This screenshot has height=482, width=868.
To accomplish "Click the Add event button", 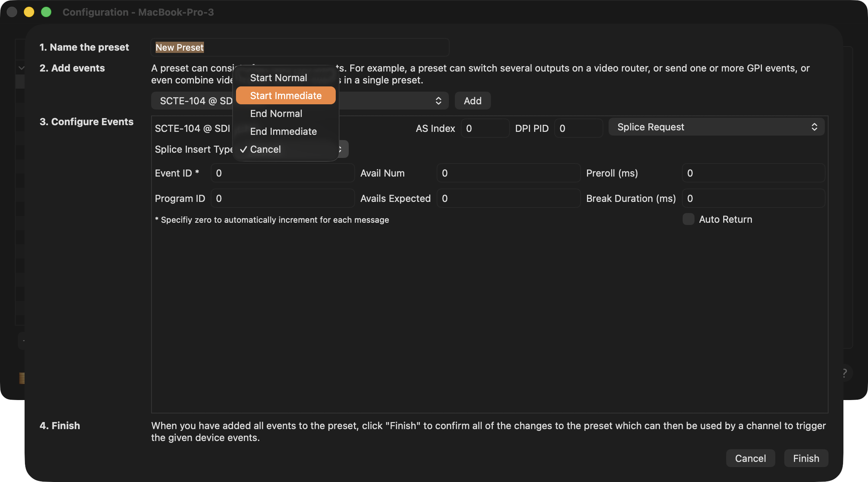I will 472,101.
